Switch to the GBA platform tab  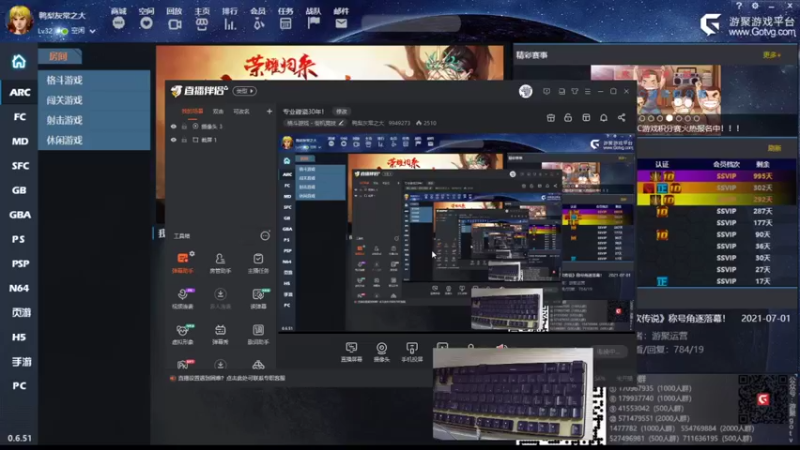[19, 215]
